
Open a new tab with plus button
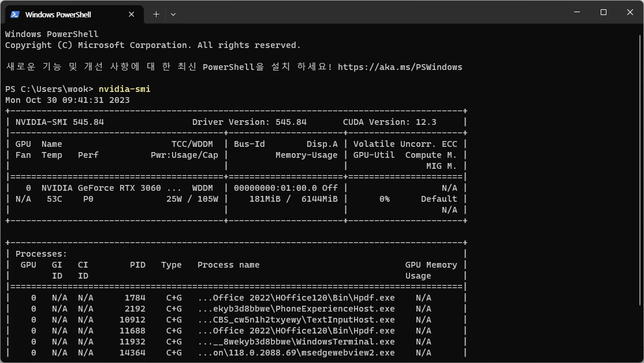pyautogui.click(x=156, y=14)
